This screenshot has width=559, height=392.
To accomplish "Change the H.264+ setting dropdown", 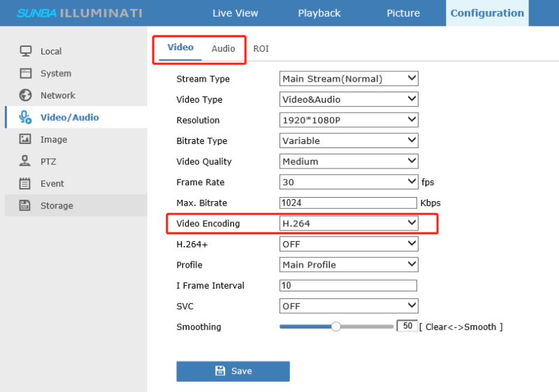I will [x=348, y=244].
